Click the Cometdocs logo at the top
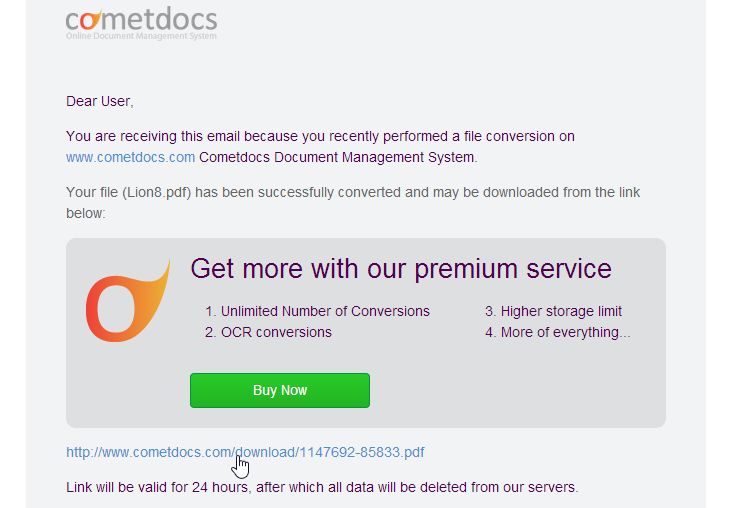745x508 pixels. click(141, 23)
